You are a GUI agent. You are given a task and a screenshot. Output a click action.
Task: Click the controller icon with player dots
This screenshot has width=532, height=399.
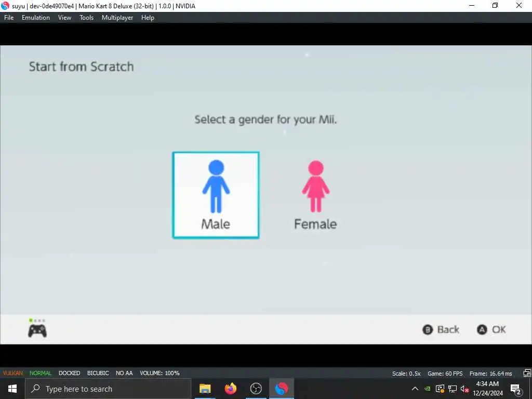coord(37,328)
